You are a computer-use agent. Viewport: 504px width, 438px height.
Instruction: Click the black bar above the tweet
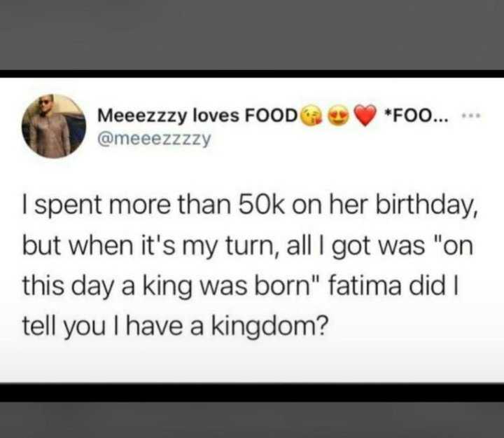click(x=252, y=74)
